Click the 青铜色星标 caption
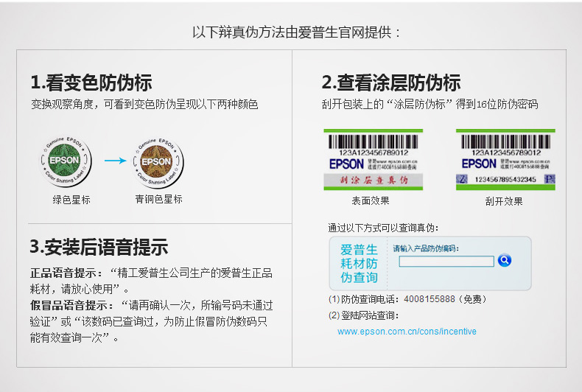The image size is (582, 392). point(158,199)
